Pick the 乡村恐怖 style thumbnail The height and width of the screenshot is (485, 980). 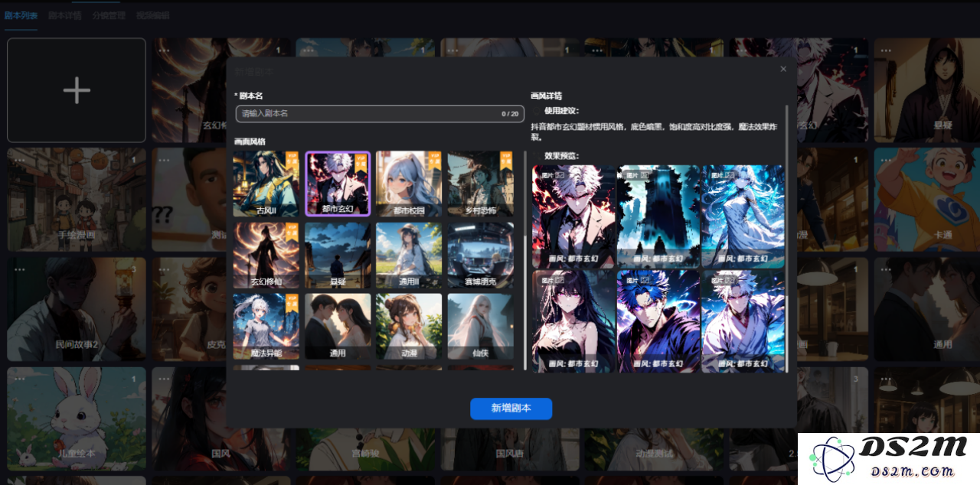tap(480, 184)
